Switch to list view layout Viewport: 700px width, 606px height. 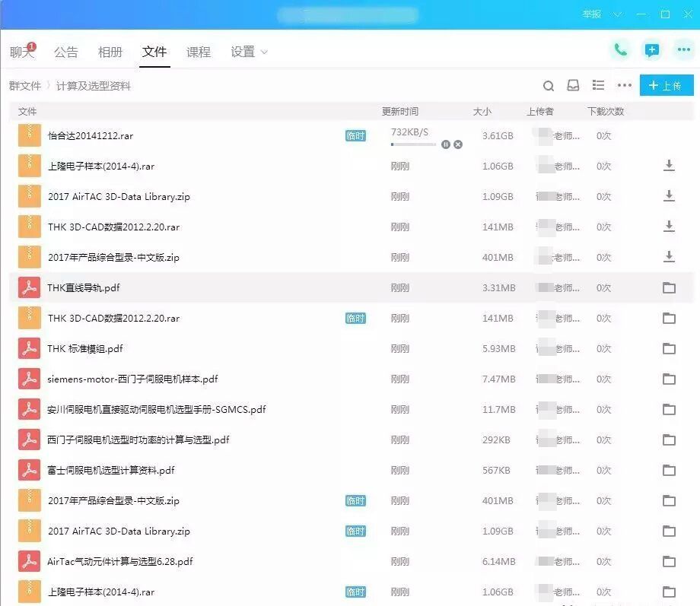point(598,85)
